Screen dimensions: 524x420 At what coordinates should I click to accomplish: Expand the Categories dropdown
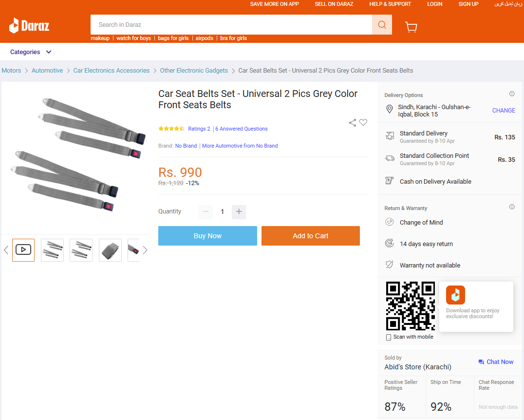[x=31, y=52]
